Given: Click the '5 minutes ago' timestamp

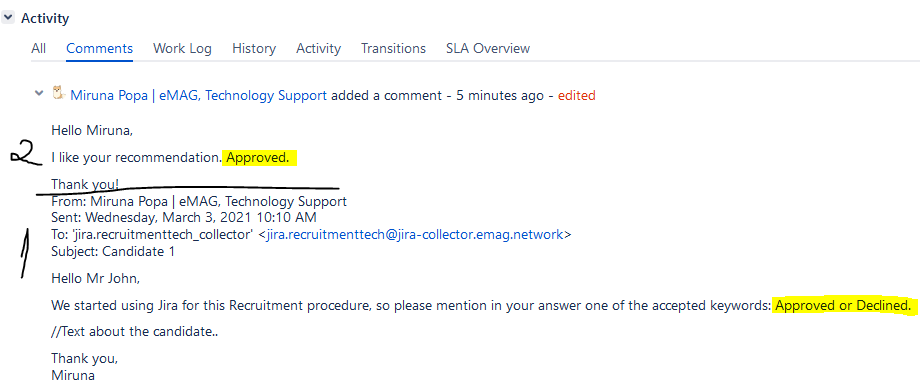Looking at the screenshot, I should [x=500, y=96].
